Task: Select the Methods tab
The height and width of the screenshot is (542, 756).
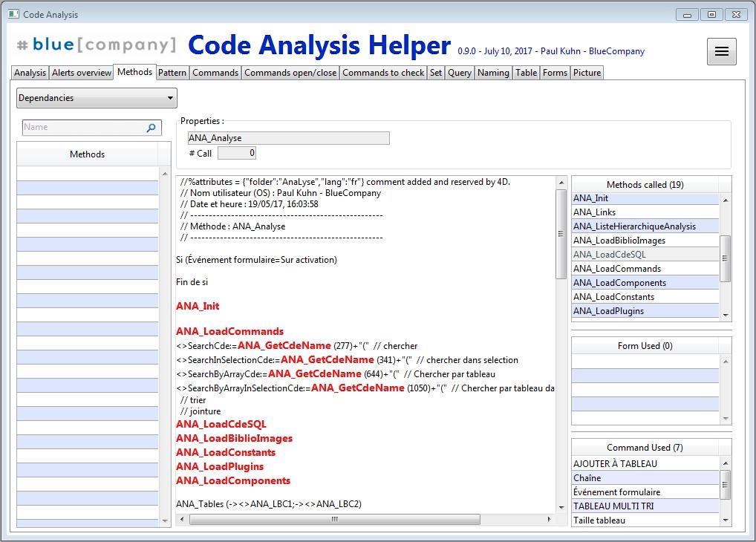Action: click(x=135, y=72)
